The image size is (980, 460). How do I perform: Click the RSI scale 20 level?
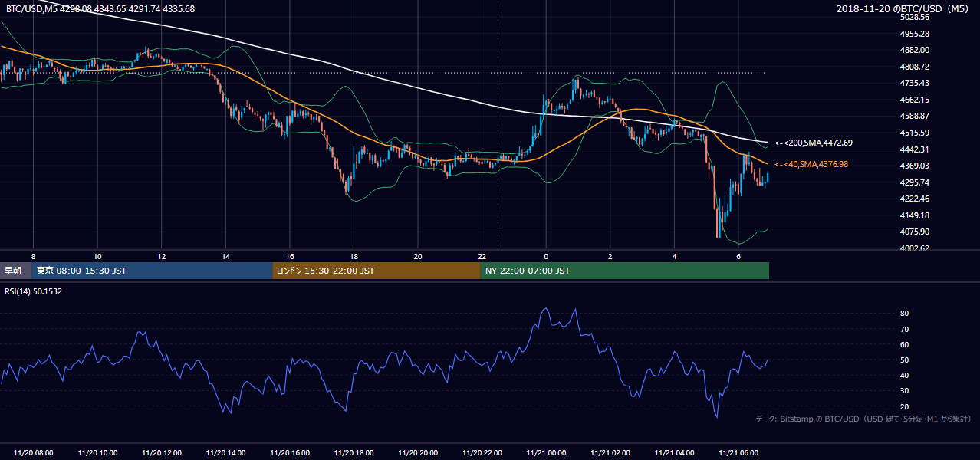[905, 406]
